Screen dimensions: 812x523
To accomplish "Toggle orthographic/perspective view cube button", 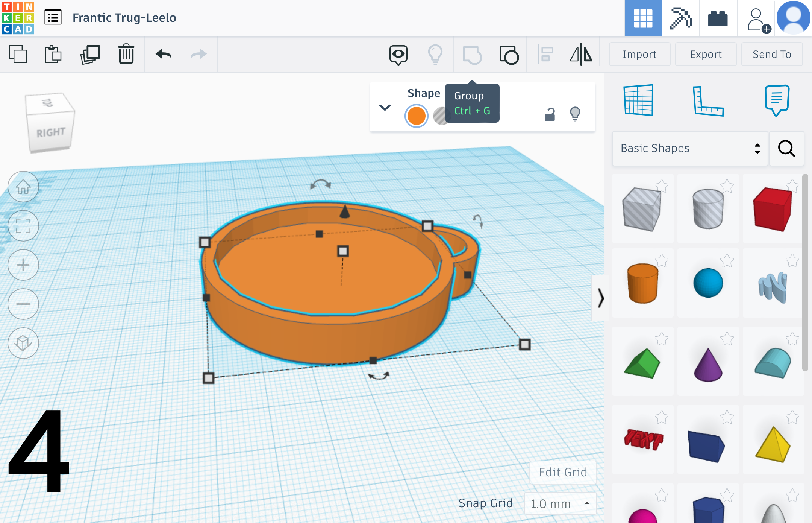I will [x=23, y=343].
